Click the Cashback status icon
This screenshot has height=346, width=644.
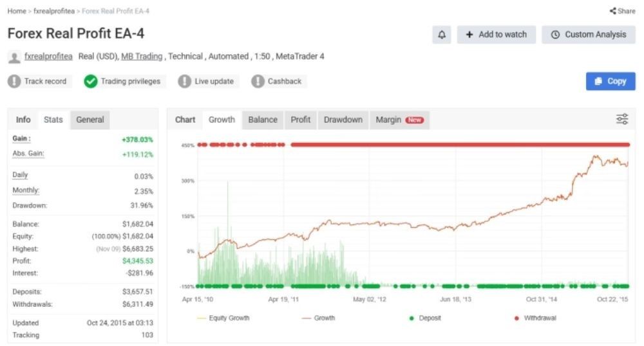pos(258,82)
